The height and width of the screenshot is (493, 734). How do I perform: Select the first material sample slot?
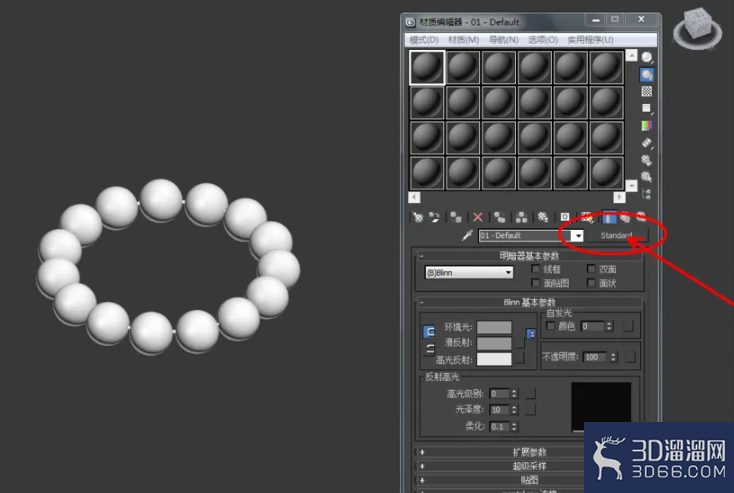click(427, 67)
